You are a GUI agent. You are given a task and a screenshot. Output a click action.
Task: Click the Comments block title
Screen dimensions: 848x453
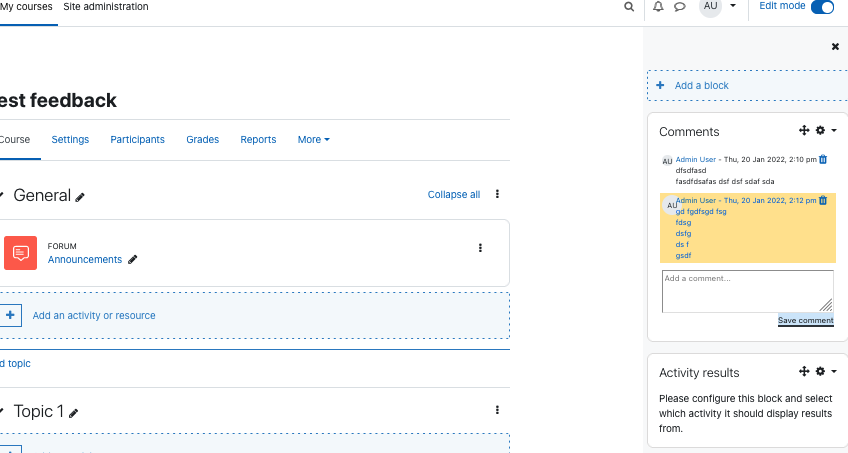coord(689,132)
